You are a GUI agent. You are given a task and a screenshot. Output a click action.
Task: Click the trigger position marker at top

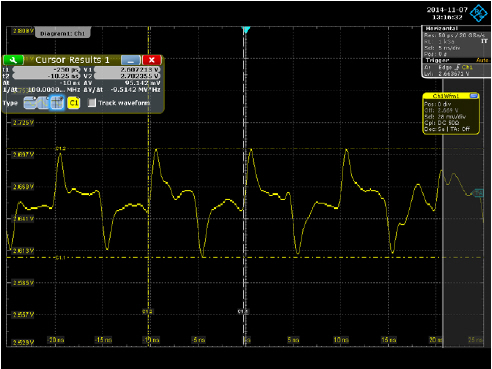coord(246,30)
